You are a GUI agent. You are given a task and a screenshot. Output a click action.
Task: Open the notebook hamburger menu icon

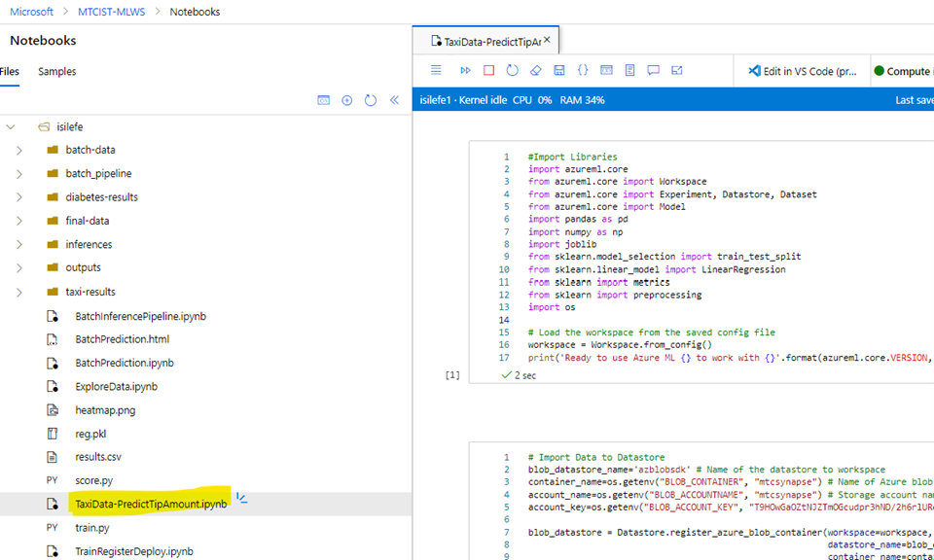436,70
